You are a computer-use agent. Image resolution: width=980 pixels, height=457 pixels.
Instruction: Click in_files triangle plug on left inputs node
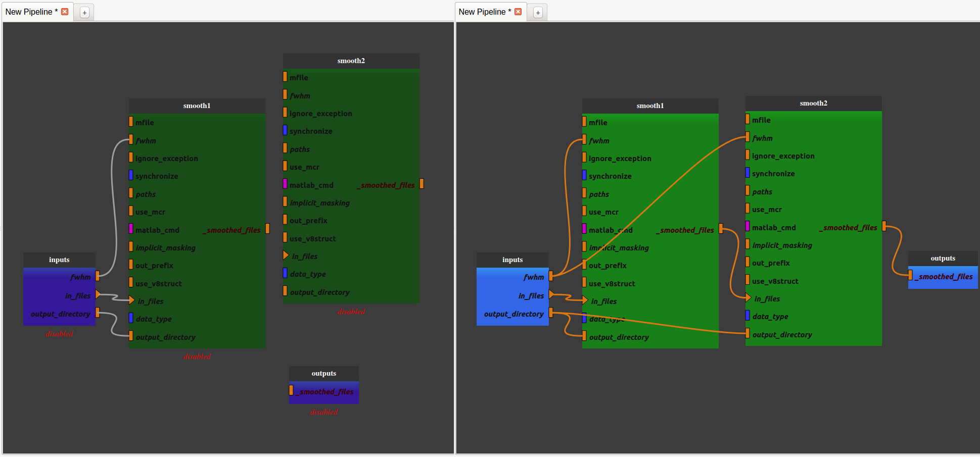(x=98, y=294)
